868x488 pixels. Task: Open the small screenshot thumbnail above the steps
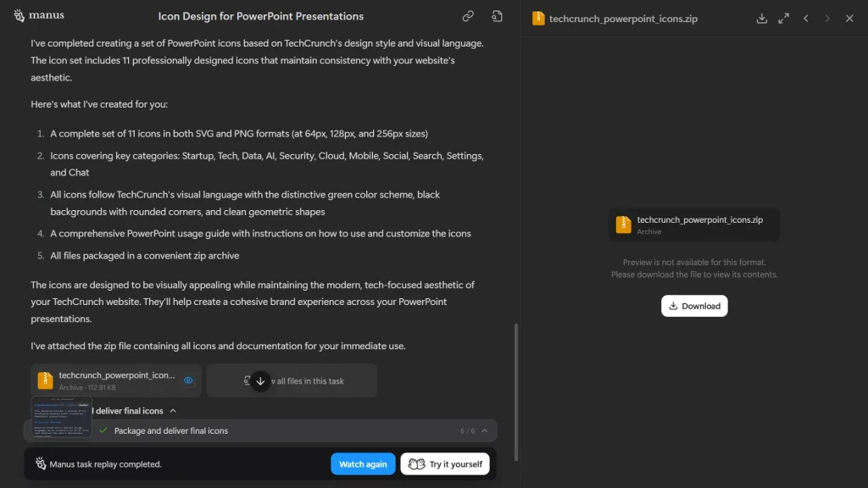(60, 417)
